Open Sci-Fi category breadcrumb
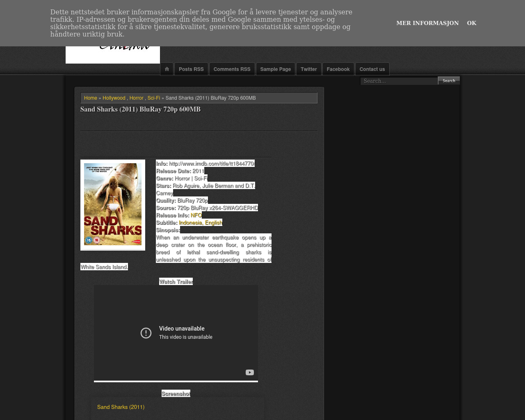Screen dimensions: 525x420 click(x=154, y=98)
